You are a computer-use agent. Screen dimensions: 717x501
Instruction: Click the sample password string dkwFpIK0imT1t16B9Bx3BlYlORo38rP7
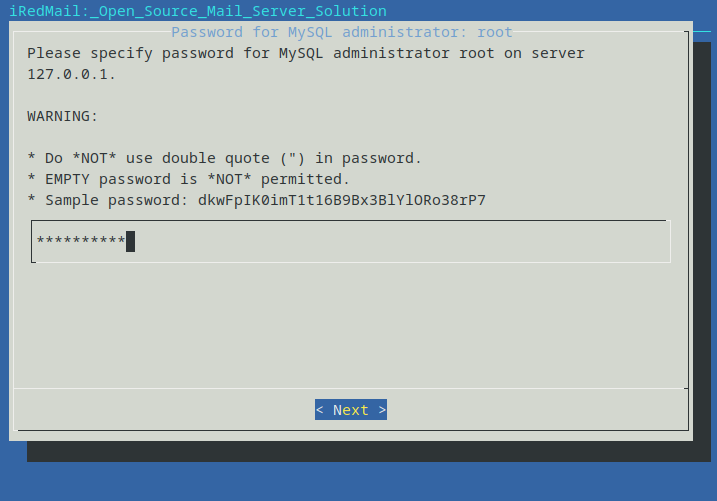coord(342,200)
